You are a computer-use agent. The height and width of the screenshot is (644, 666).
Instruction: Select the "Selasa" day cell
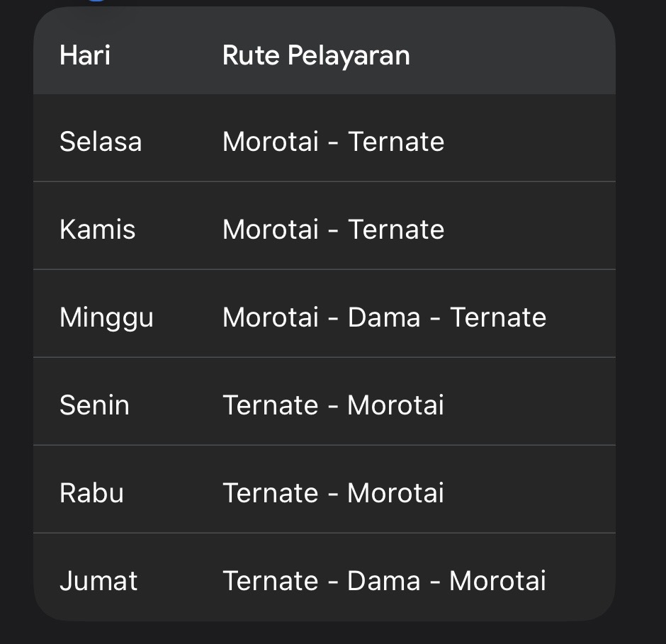point(101,142)
